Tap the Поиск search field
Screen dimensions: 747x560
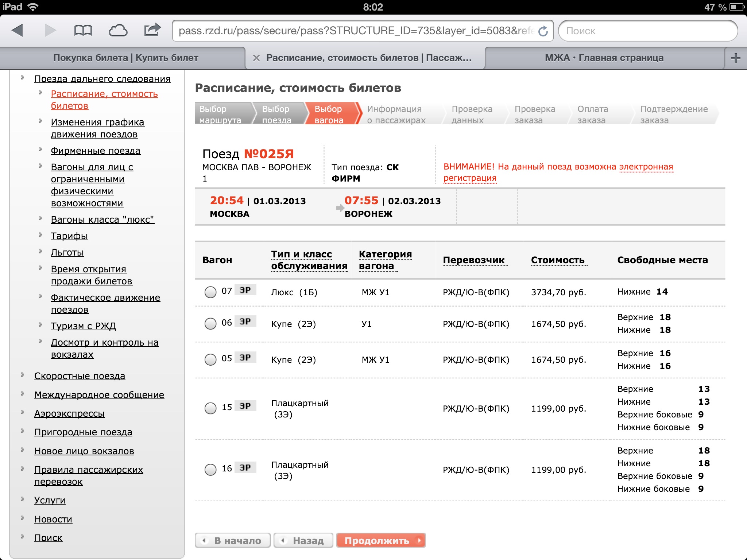click(648, 31)
